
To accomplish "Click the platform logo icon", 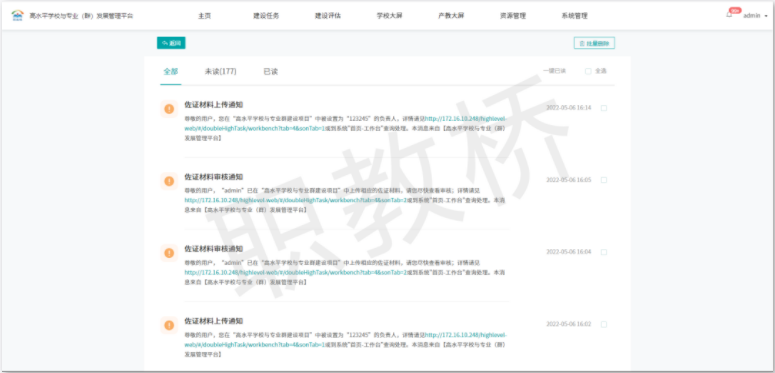I will (x=17, y=15).
